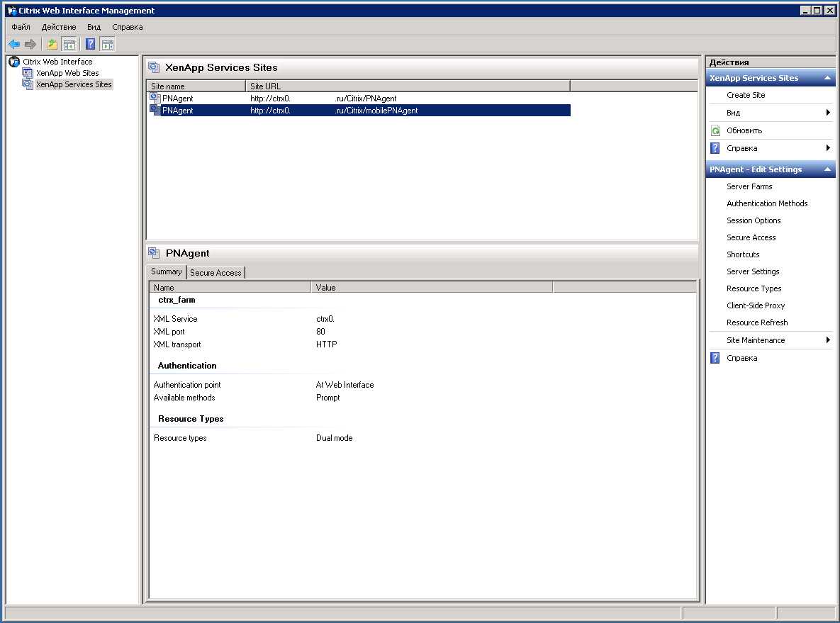
Task: Click the Citrix Web Interface root node icon
Action: pyautogui.click(x=14, y=62)
